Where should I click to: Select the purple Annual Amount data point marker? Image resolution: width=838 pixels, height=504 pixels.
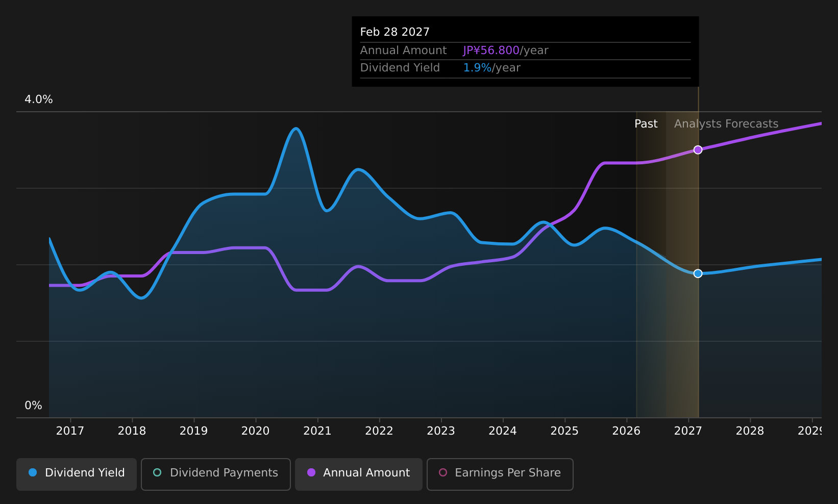pyautogui.click(x=698, y=149)
